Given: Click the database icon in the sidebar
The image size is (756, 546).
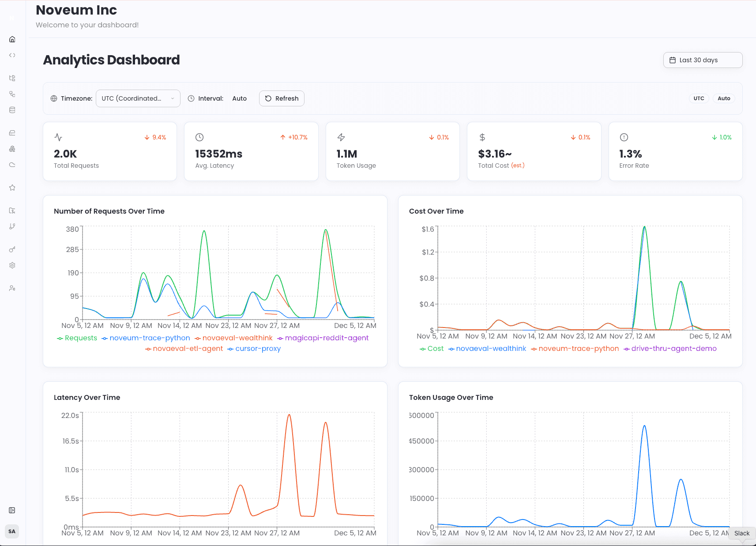Looking at the screenshot, I should tap(12, 110).
